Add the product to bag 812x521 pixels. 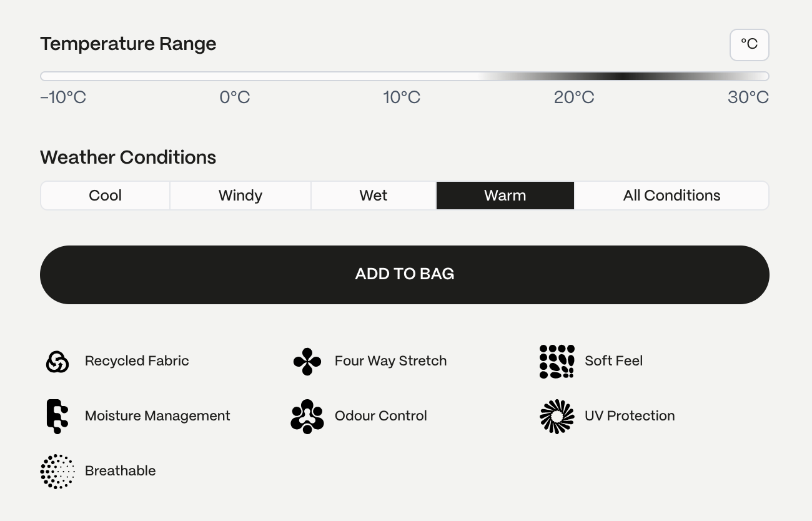pos(405,275)
